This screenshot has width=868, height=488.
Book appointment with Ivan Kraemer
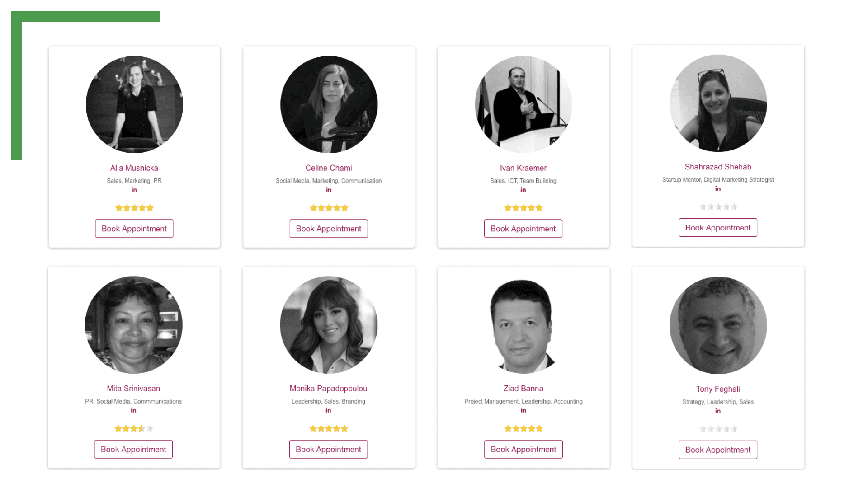point(523,229)
